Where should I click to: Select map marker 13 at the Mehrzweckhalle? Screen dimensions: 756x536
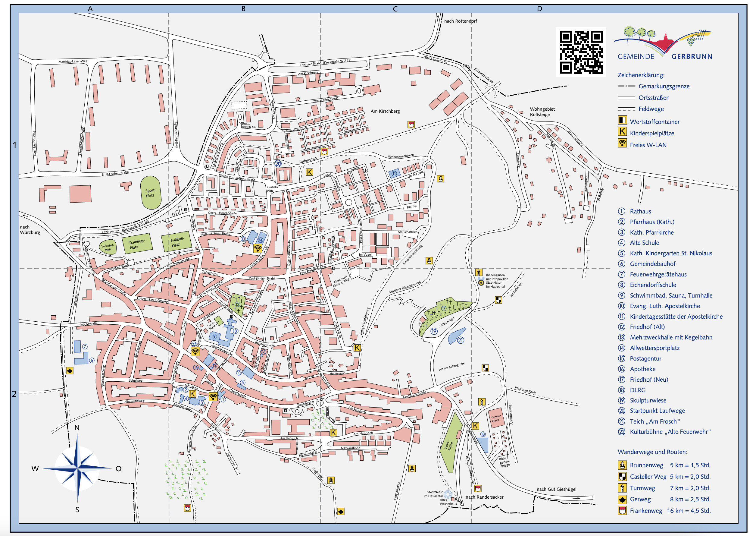pos(243,239)
